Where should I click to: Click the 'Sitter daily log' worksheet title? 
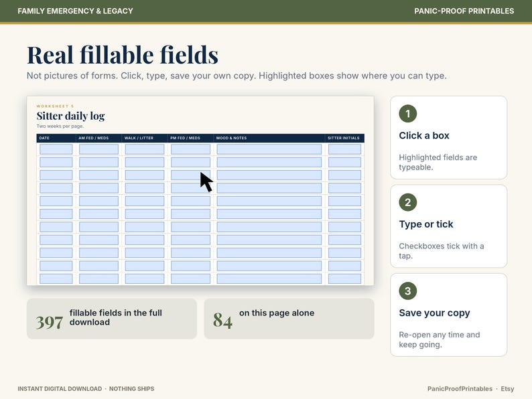[x=70, y=116]
